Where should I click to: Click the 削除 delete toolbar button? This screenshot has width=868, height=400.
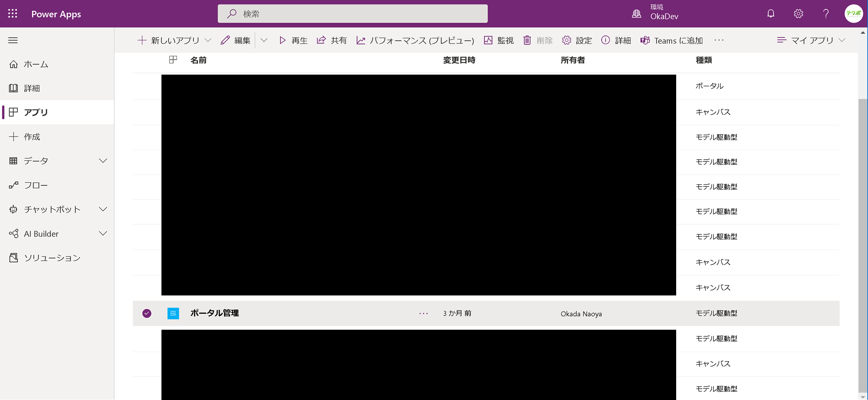538,40
